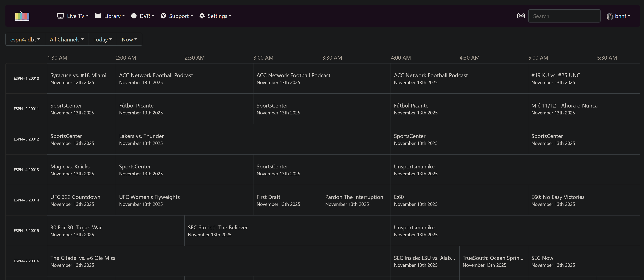The height and width of the screenshot is (280, 644).
Task: Open the Today date dropdown
Action: pos(103,39)
